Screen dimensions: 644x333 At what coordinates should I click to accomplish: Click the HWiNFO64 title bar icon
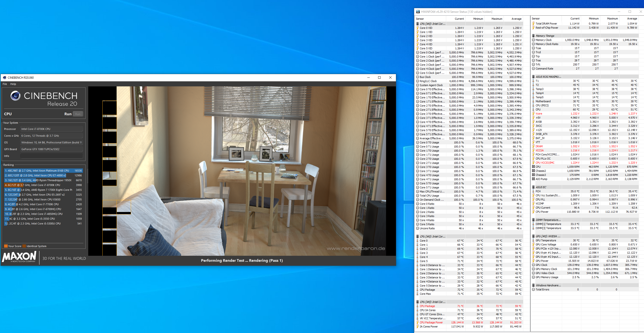pos(418,12)
